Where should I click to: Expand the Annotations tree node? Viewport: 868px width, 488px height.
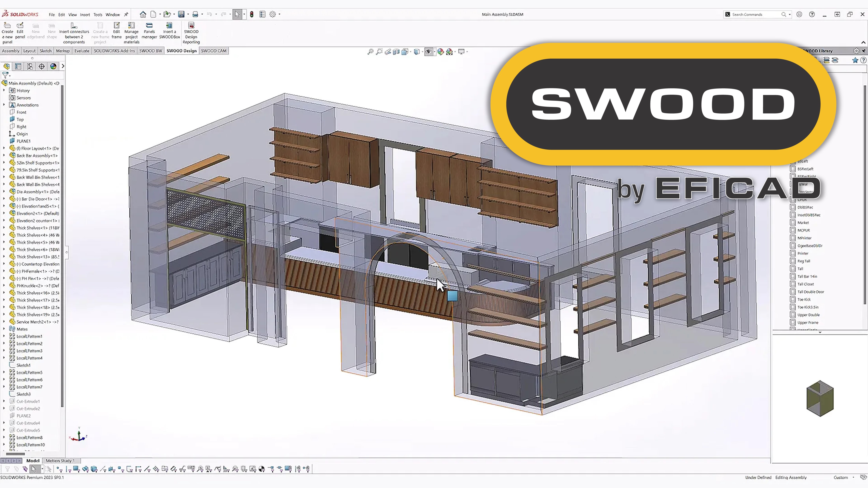coord(4,105)
